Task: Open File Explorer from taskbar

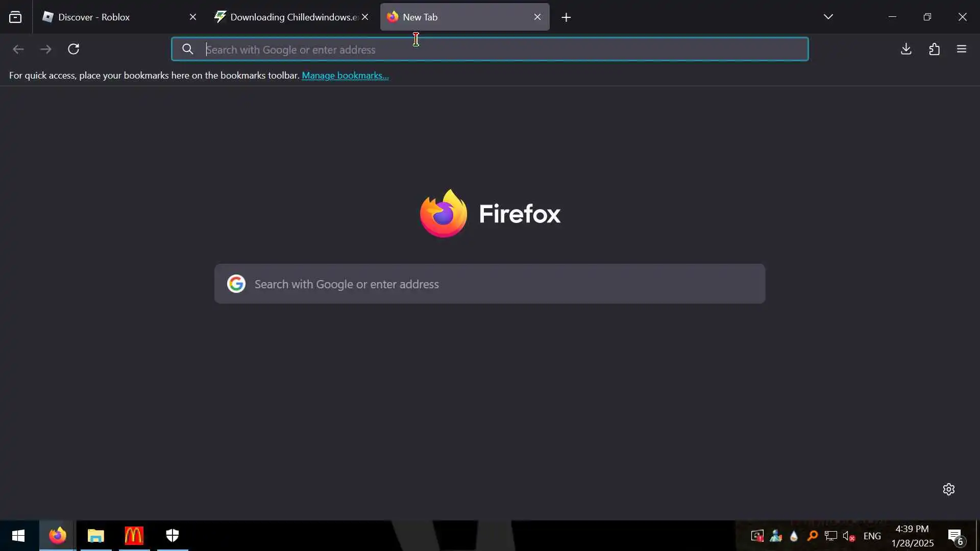Action: [x=95, y=536]
